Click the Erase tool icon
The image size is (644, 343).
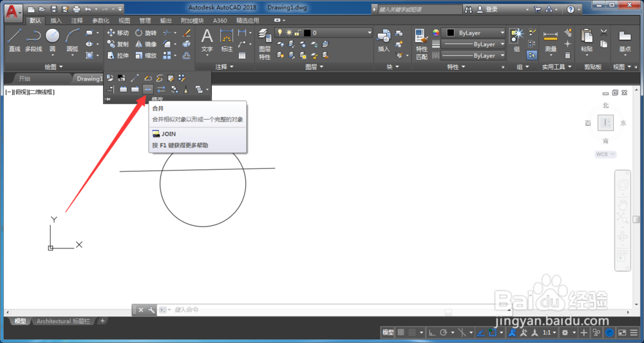pos(186,33)
